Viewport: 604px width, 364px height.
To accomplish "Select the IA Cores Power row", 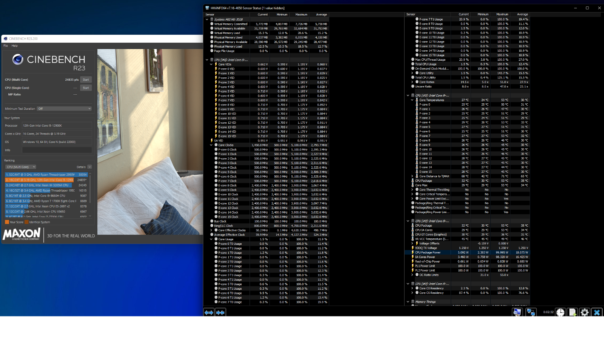I will (x=470, y=257).
